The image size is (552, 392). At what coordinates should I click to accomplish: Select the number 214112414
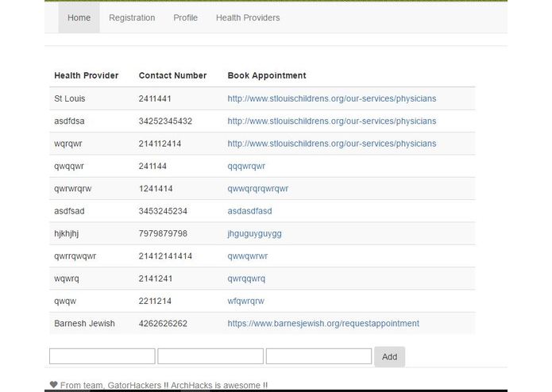coord(160,144)
